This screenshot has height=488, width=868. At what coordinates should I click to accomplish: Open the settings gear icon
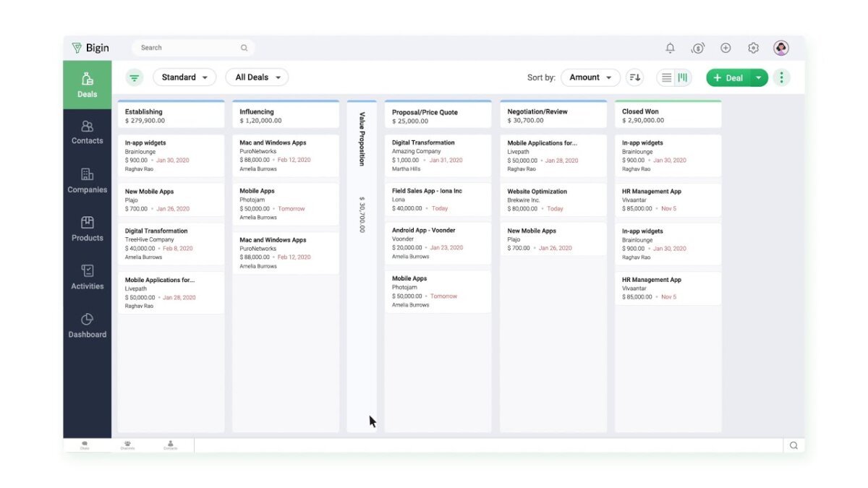tap(753, 48)
